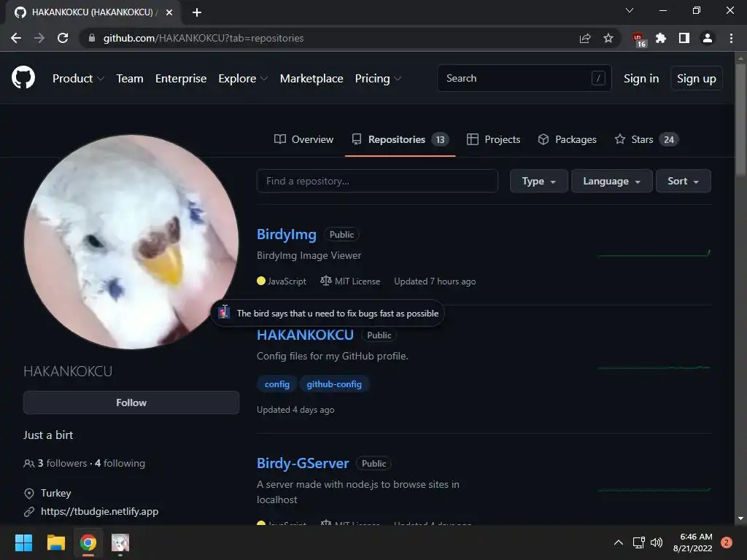Screen dimensions: 747x560
Task: Open the notification badge showing 2
Action: pos(727,542)
